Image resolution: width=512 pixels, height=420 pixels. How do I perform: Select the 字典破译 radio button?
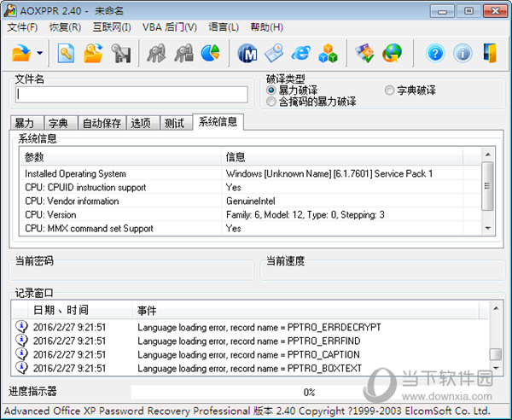click(x=389, y=90)
